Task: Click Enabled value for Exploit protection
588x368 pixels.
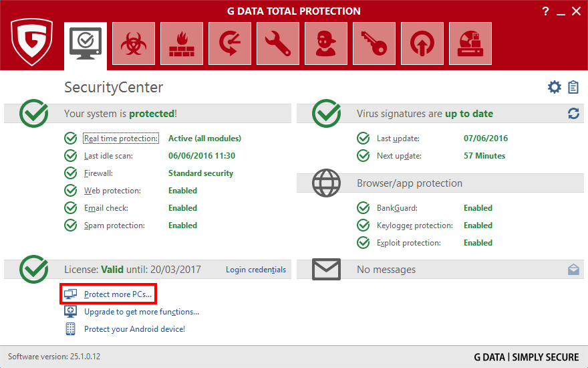Action: pyautogui.click(x=478, y=243)
